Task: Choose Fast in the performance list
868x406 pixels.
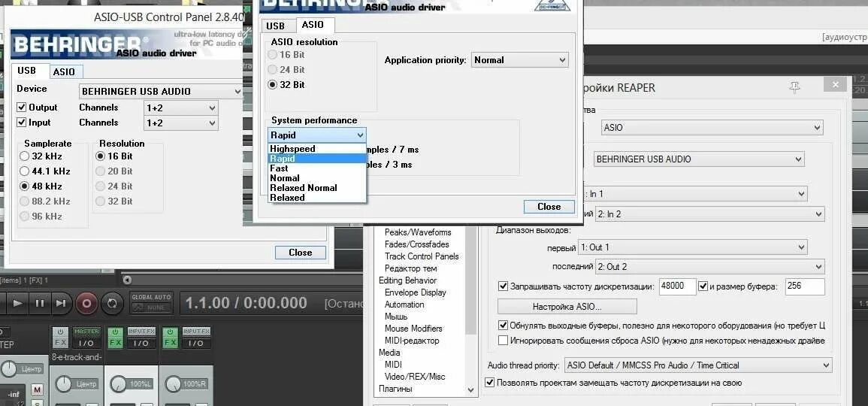Action: click(317, 168)
